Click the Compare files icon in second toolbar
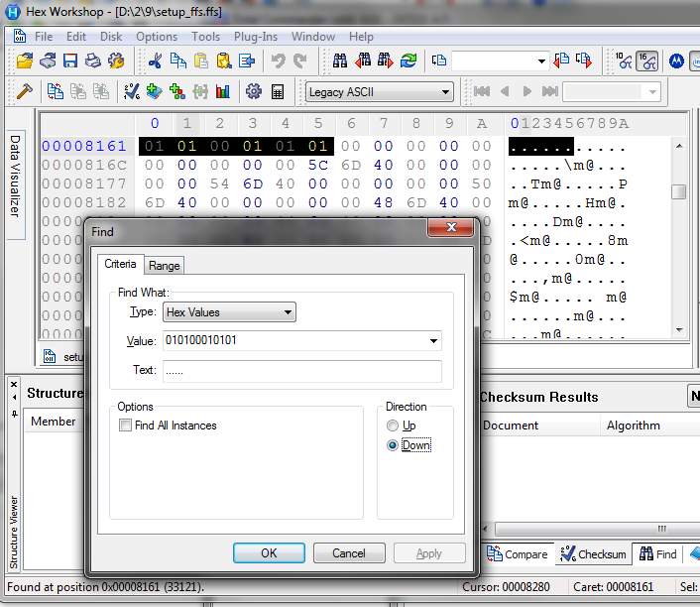 56,91
